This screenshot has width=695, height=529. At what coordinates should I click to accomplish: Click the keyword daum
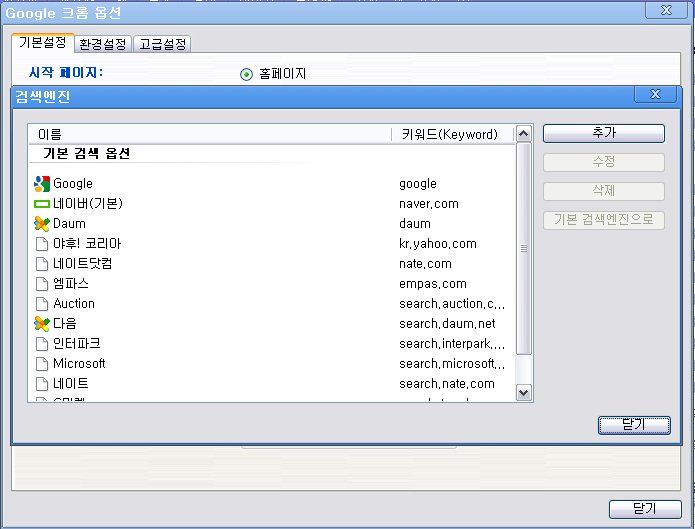[x=415, y=224]
